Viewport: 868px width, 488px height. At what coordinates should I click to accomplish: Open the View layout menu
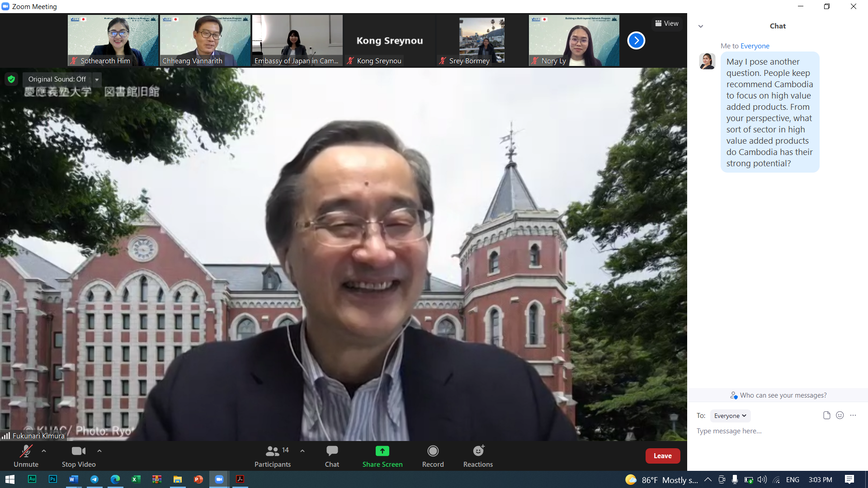tap(667, 23)
